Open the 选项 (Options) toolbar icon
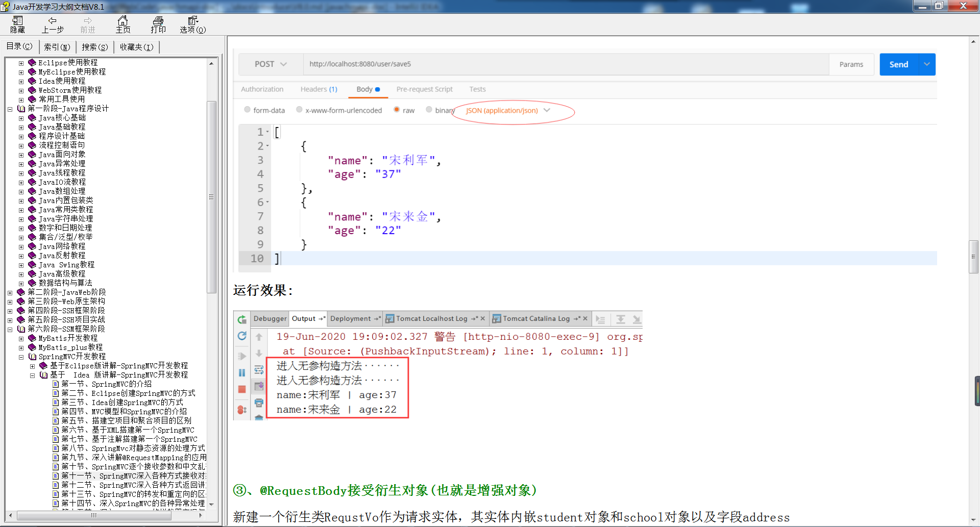 coord(192,24)
